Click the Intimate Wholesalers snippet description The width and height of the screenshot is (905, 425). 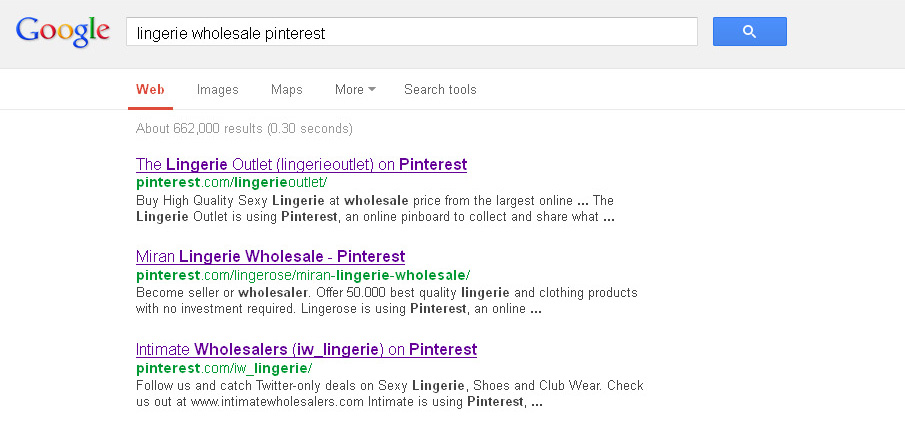tap(390, 393)
